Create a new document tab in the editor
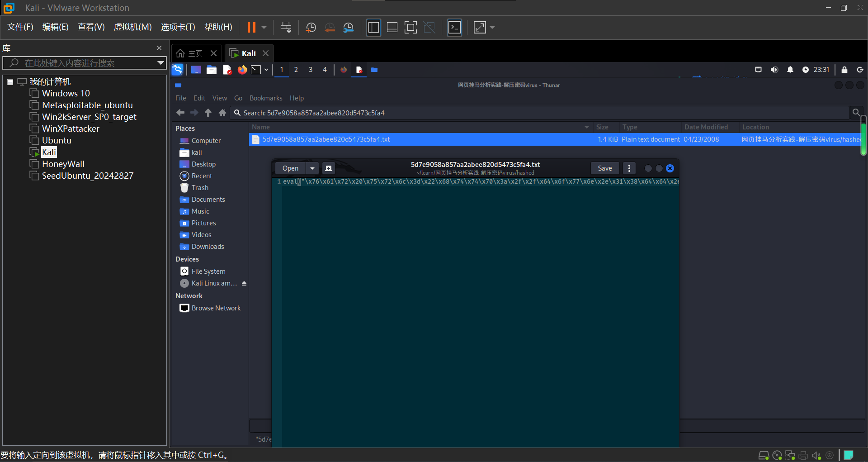Screen dimensions: 868x462 tap(329, 168)
